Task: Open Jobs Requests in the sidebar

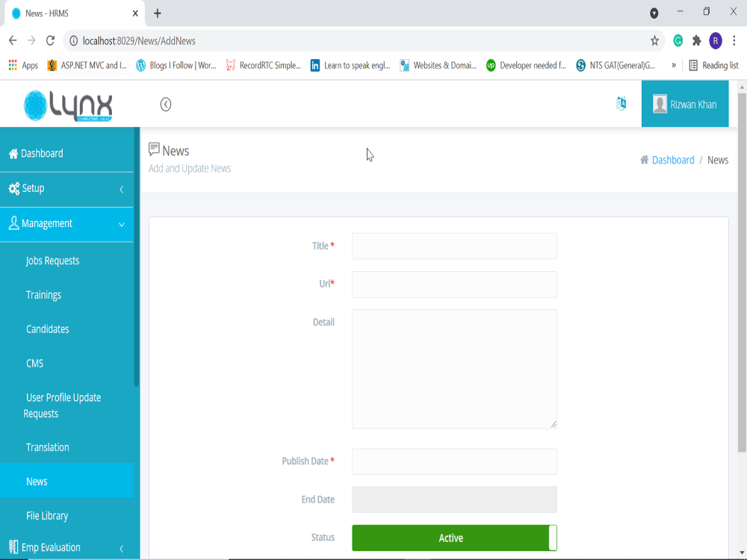Action: click(52, 261)
